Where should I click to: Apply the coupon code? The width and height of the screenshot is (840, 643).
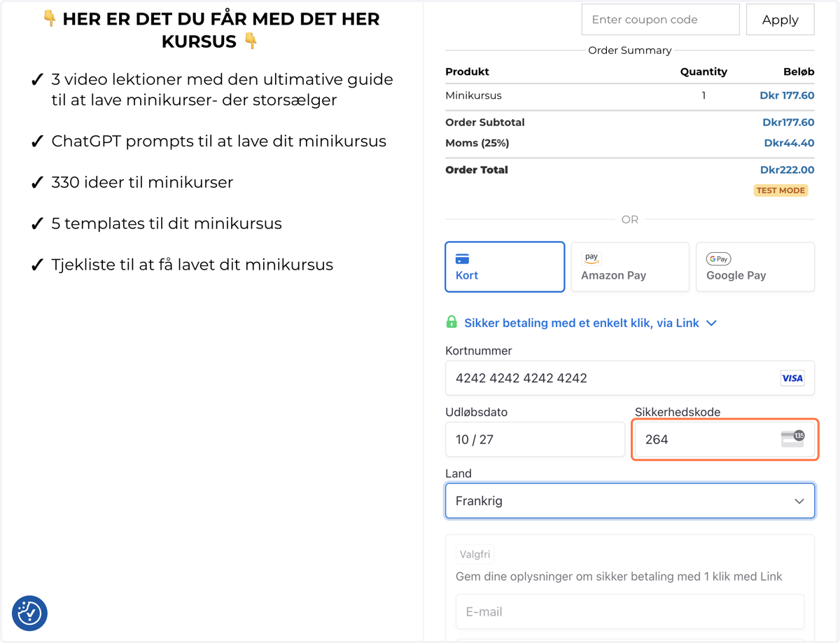pos(780,20)
